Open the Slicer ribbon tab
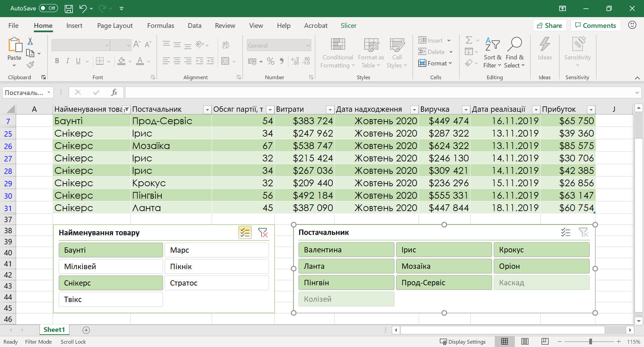The height and width of the screenshot is (347, 644). tap(348, 26)
